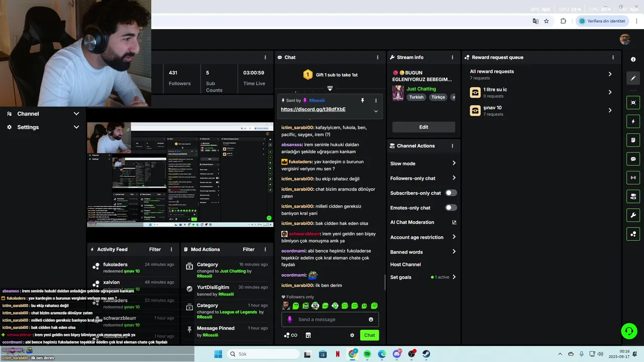Click the Gift 1 sub banner
Screen dimensions: 644x362
[x=331, y=75]
